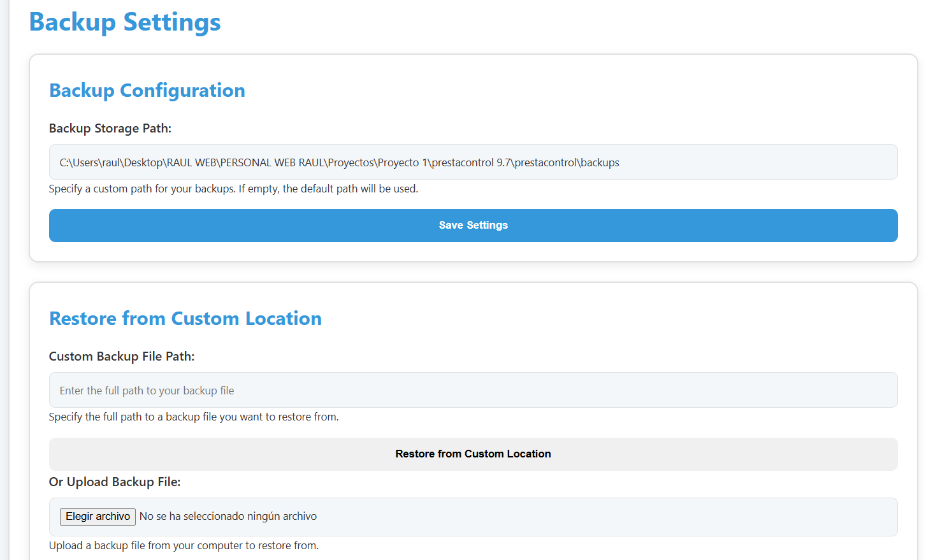Image resolution: width=933 pixels, height=560 pixels.
Task: Focus the Backup Storage Path field
Action: (x=473, y=162)
